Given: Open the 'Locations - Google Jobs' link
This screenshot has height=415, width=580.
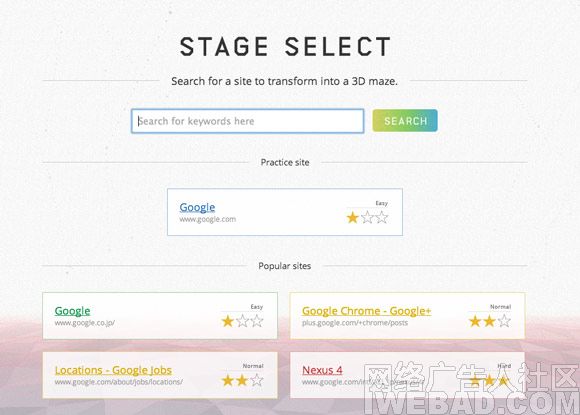Looking at the screenshot, I should 113,370.
